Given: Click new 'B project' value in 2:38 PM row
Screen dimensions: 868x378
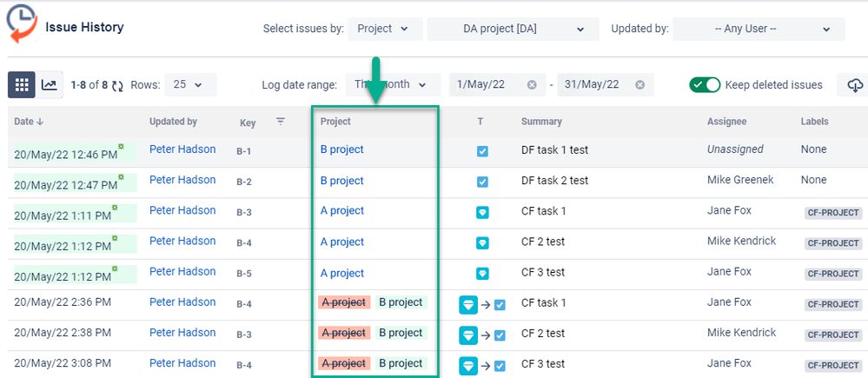Looking at the screenshot, I should click(x=401, y=333).
